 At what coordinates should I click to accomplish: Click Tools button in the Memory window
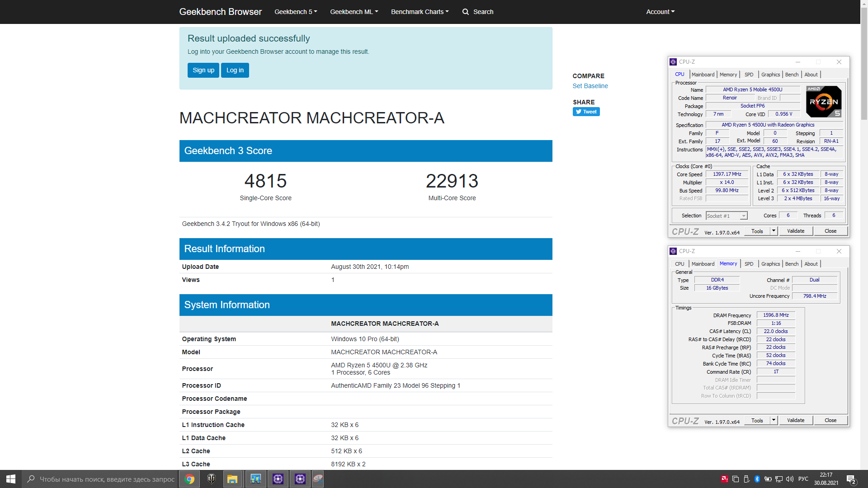(x=757, y=420)
